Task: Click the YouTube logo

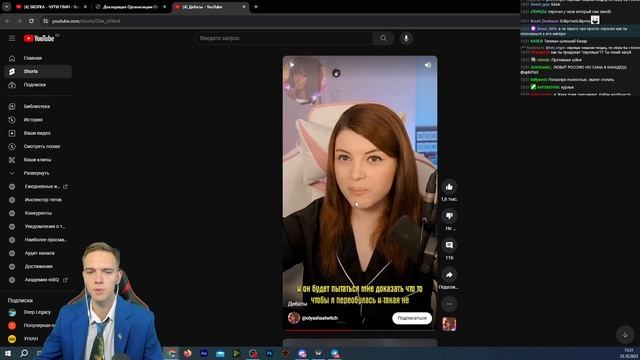Action: point(39,38)
